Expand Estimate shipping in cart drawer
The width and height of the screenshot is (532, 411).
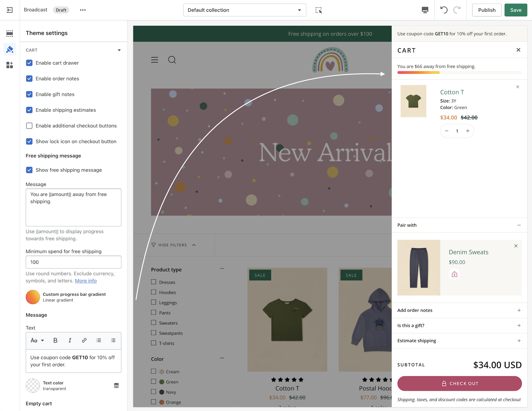[519, 341]
